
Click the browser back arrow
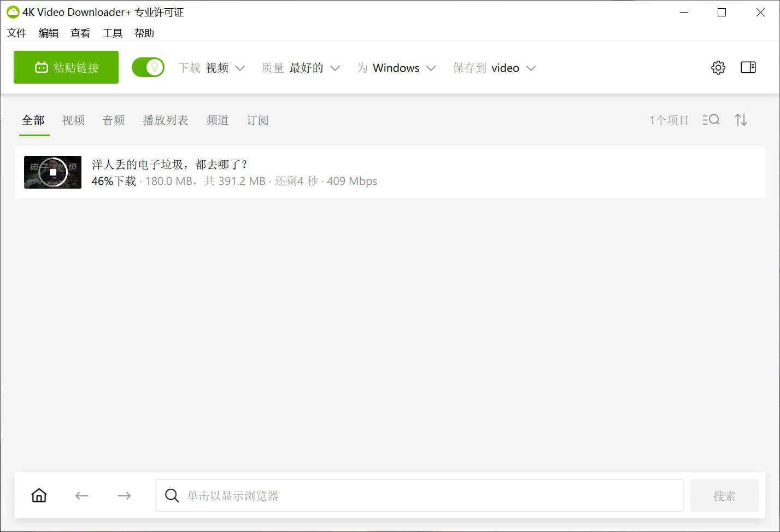pyautogui.click(x=82, y=495)
